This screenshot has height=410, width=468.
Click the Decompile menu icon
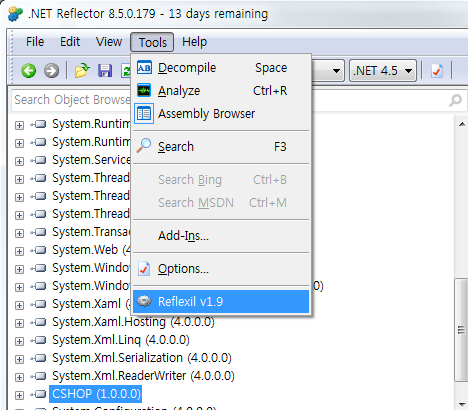[144, 68]
